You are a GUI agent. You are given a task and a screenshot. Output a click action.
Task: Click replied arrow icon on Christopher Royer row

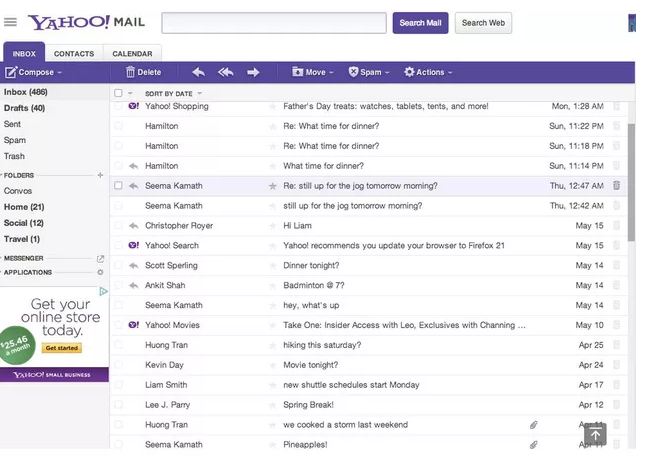pyautogui.click(x=133, y=226)
